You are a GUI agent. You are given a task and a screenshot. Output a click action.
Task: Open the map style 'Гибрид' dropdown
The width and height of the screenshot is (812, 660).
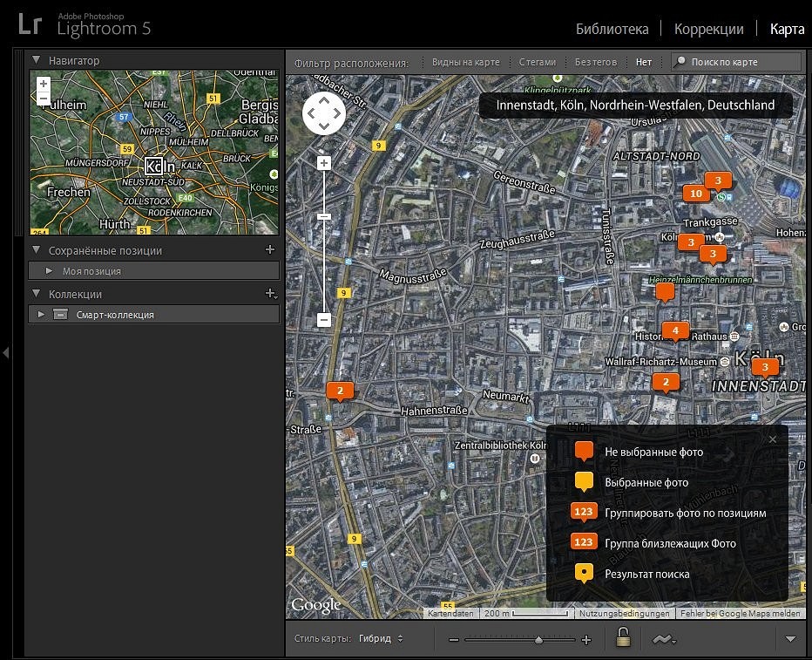[381, 638]
